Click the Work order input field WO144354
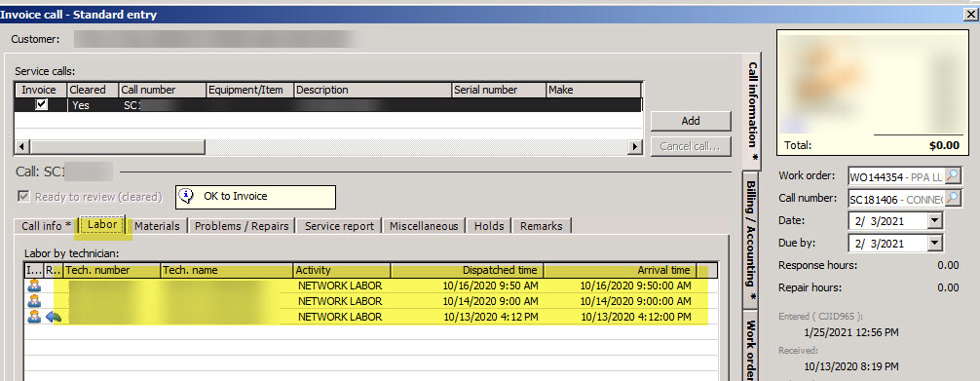Viewport: 980px width, 381px height. pyautogui.click(x=896, y=177)
